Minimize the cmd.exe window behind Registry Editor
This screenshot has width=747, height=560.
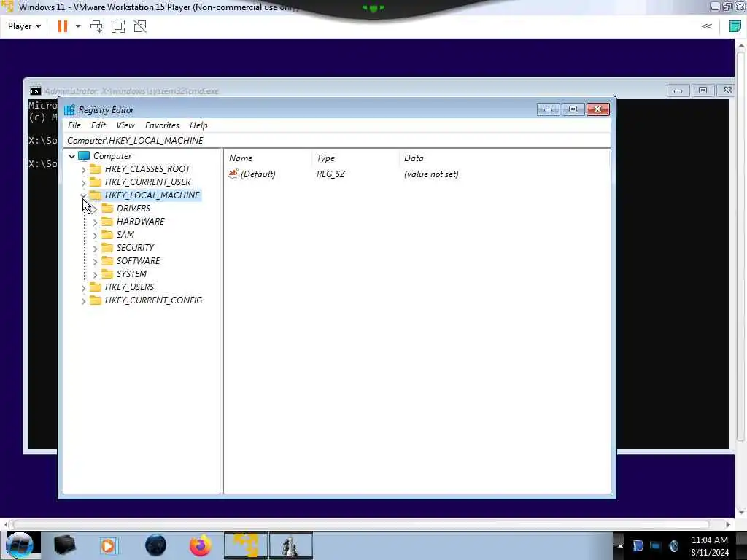pos(678,90)
